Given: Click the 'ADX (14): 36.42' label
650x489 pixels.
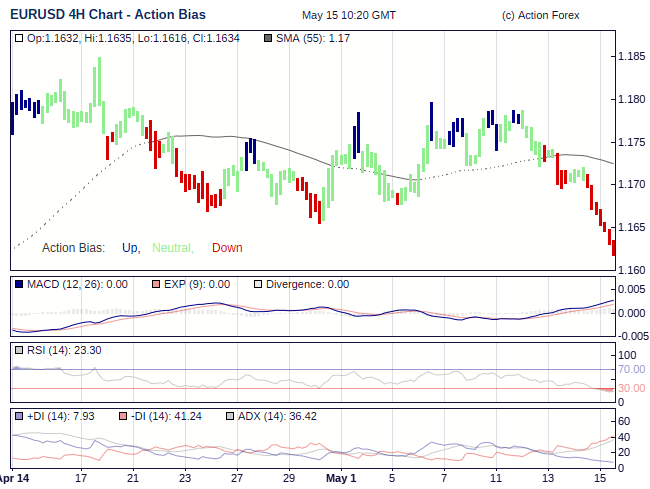Looking at the screenshot, I should click(x=277, y=416).
